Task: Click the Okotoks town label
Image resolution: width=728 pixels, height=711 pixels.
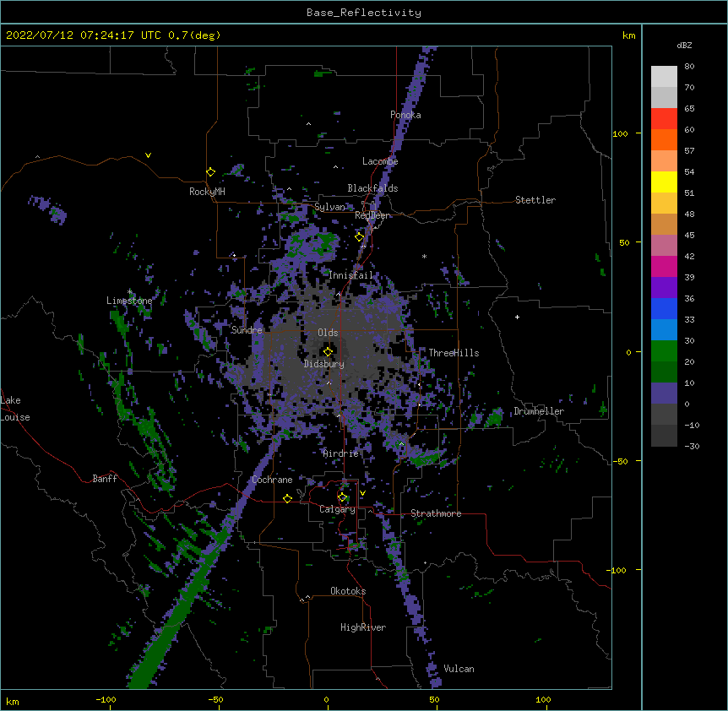Action: coord(348,591)
